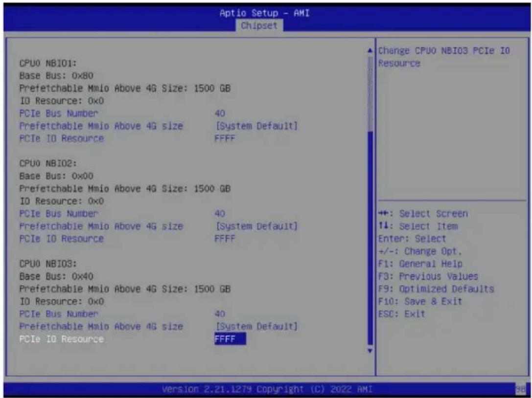The height and width of the screenshot is (398, 532).
Task: Open Prefetchable Mmio Above 4G size for NBIO3
Action: 158,327
